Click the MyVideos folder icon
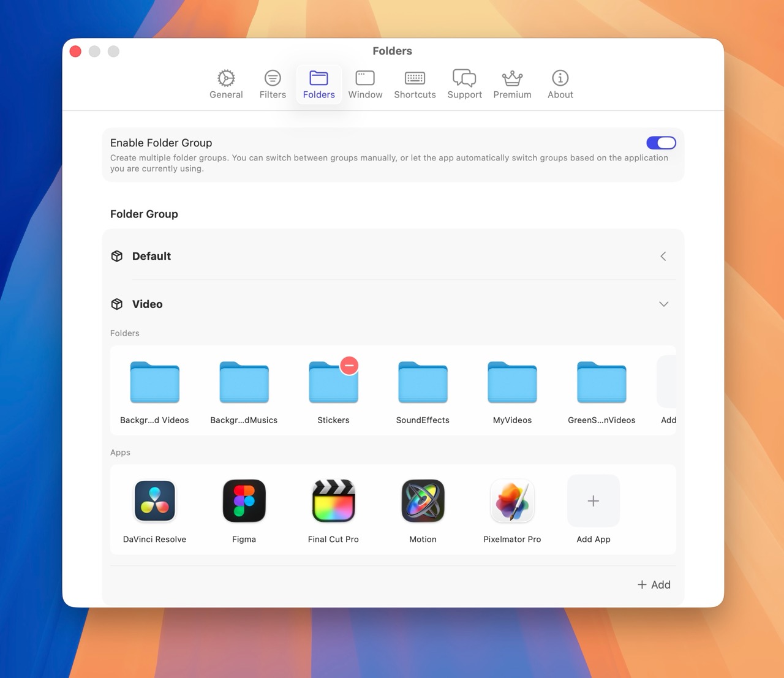This screenshot has height=678, width=784. (512, 382)
